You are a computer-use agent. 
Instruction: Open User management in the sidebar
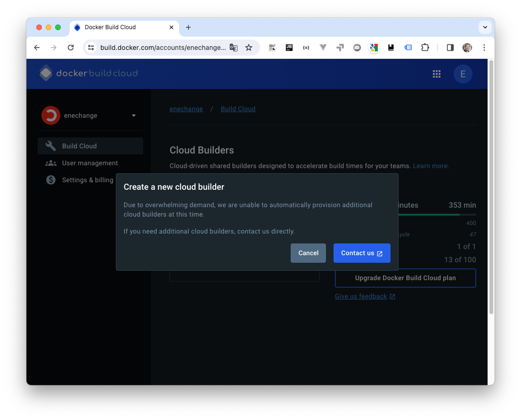[x=90, y=163]
